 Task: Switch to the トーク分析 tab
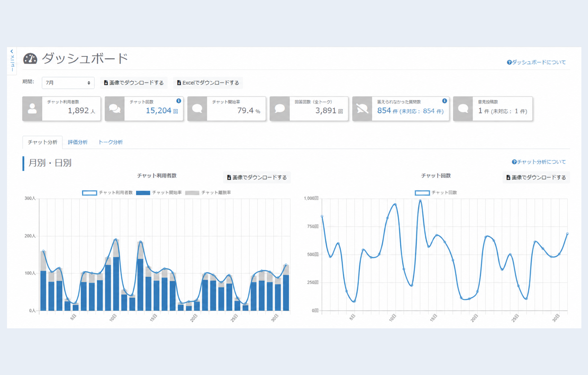click(x=111, y=142)
